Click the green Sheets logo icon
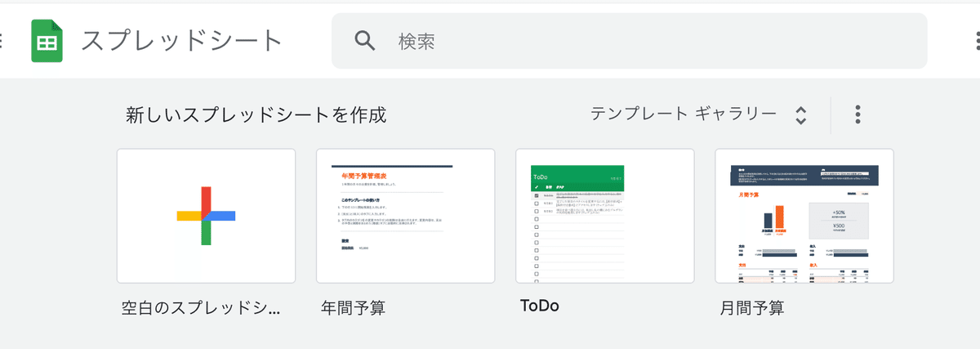The image size is (980, 349). click(47, 41)
